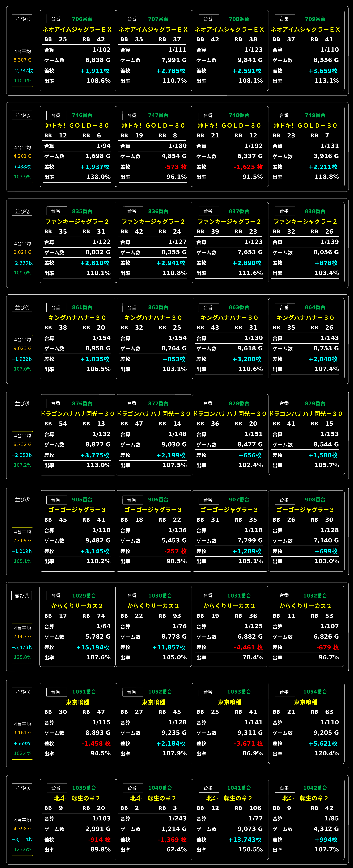The height and width of the screenshot is (868, 353).
Task: Click the "1,214 G" game count
Action: (x=174, y=829)
